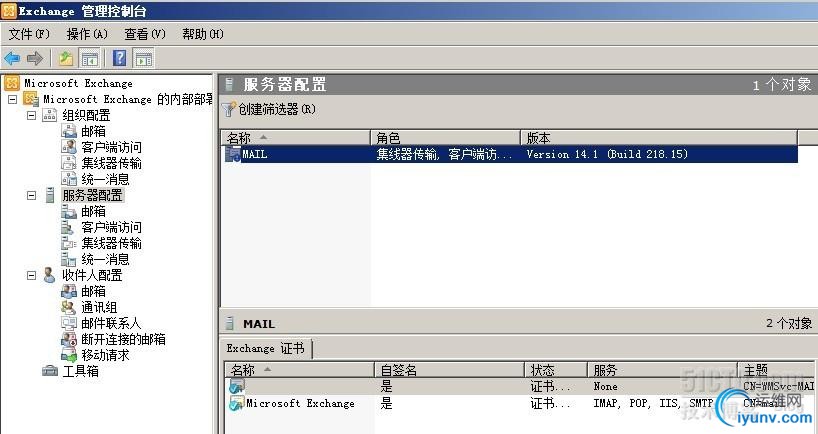Click the 邮箱 icon under 收件人配置

click(x=69, y=291)
